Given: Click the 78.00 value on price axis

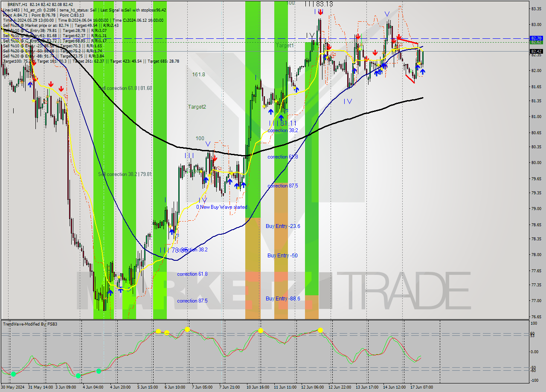Looking at the screenshot, I should (x=537, y=255).
